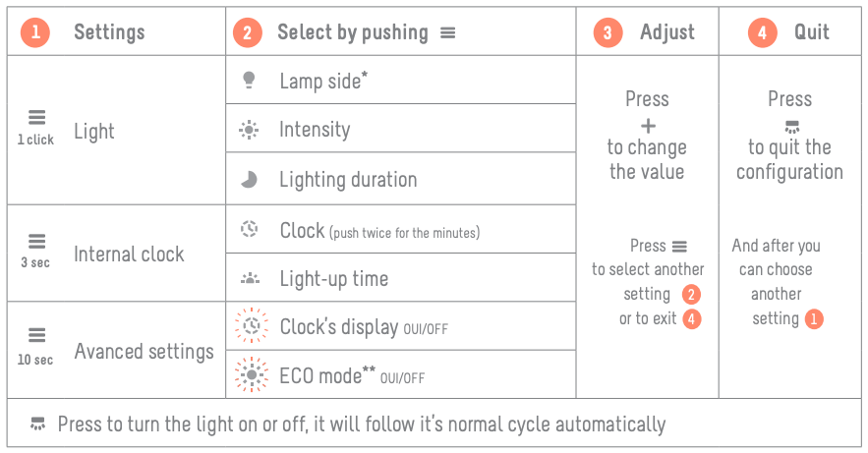Click the menu icon above 3 sec

pos(37,241)
